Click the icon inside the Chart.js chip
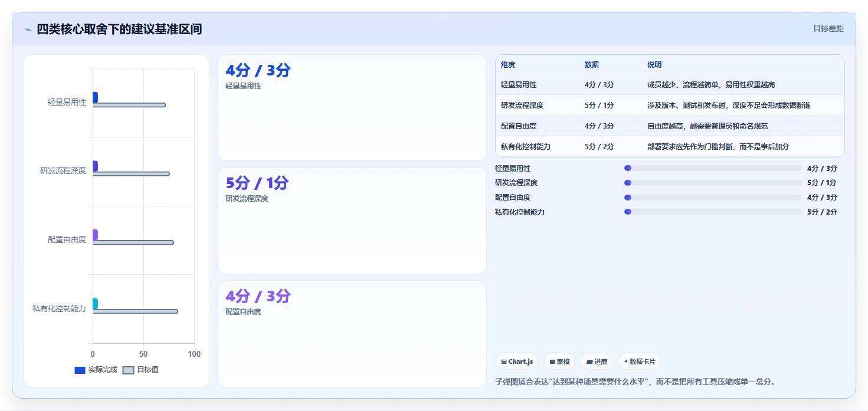The height and width of the screenshot is (411, 868). pos(504,361)
